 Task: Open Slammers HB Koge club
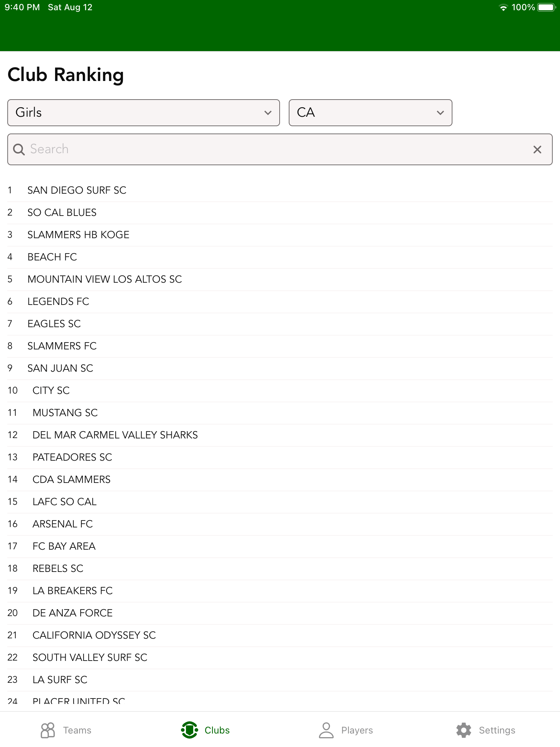[78, 235]
